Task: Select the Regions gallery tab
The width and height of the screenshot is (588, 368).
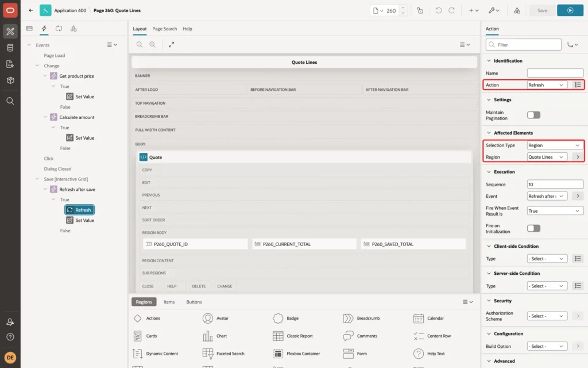Action: tap(144, 302)
